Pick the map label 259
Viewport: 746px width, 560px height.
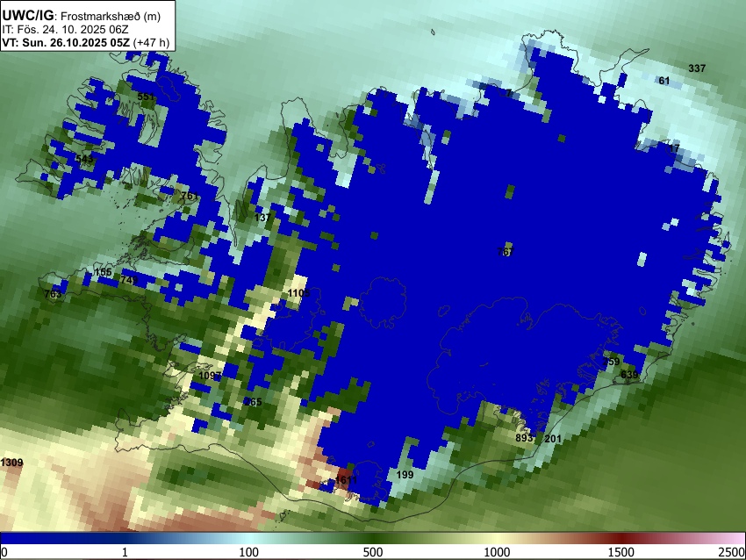(x=612, y=361)
